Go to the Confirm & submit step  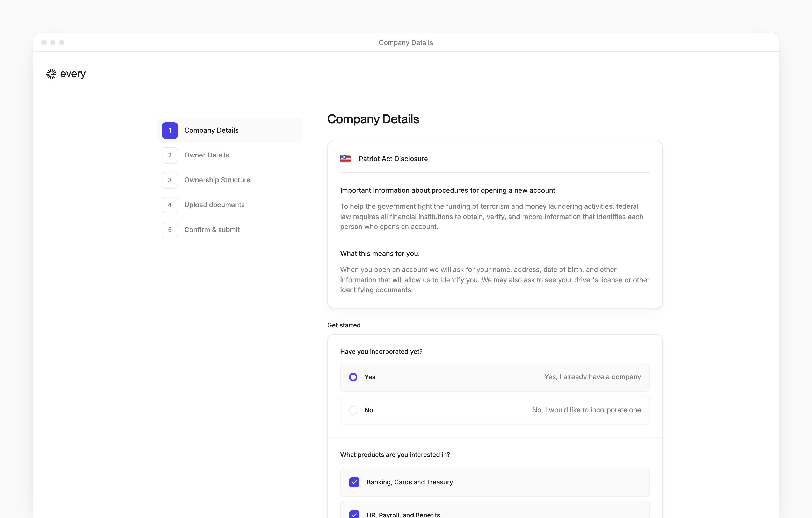tap(230, 230)
